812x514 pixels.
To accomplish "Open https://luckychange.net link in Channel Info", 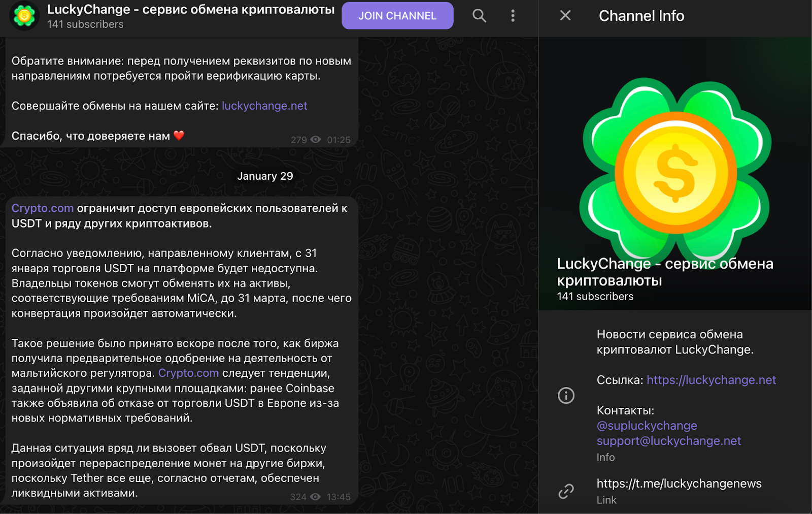I will click(x=711, y=380).
